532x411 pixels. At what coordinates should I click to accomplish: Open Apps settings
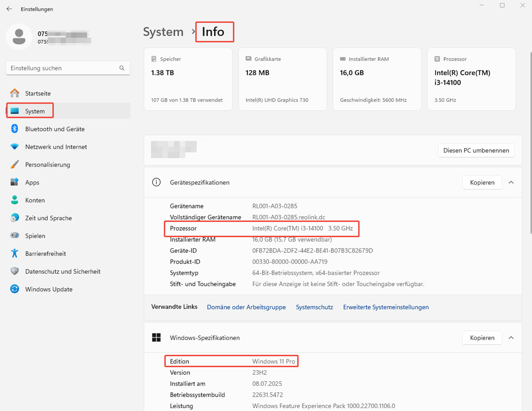[x=68, y=182]
